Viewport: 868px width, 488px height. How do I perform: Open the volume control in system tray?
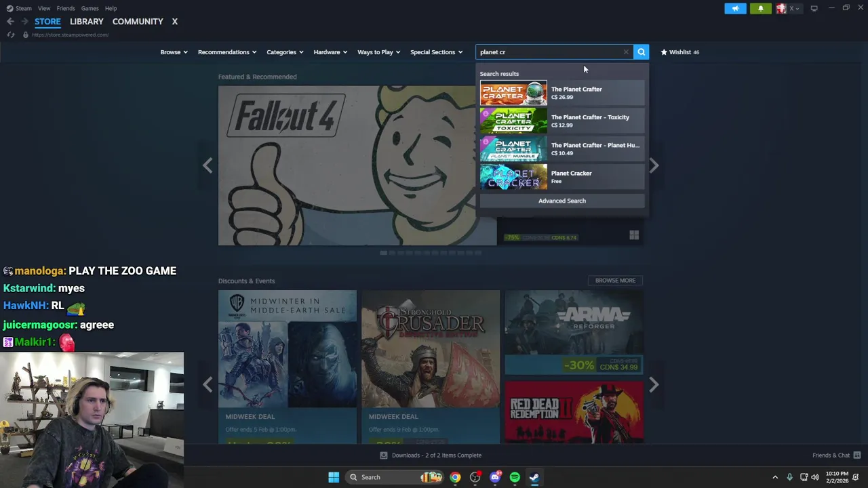pyautogui.click(x=815, y=477)
